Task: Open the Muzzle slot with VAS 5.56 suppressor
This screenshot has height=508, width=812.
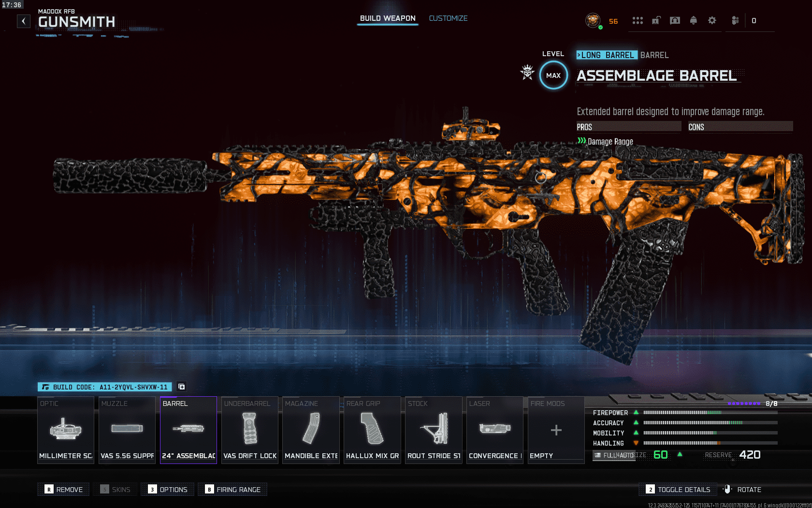Action: 127,430
